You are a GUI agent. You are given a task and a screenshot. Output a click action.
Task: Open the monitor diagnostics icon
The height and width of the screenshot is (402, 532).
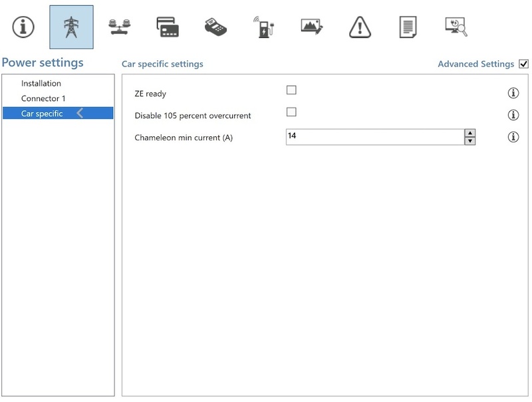[x=456, y=27]
